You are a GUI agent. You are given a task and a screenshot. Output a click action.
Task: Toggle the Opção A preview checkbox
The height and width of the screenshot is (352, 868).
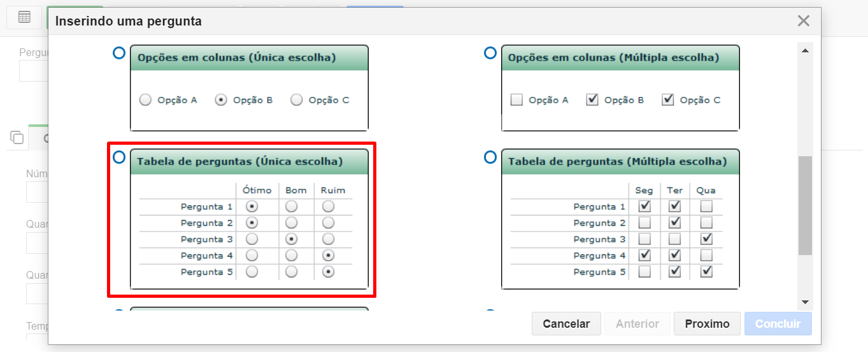coord(516,99)
